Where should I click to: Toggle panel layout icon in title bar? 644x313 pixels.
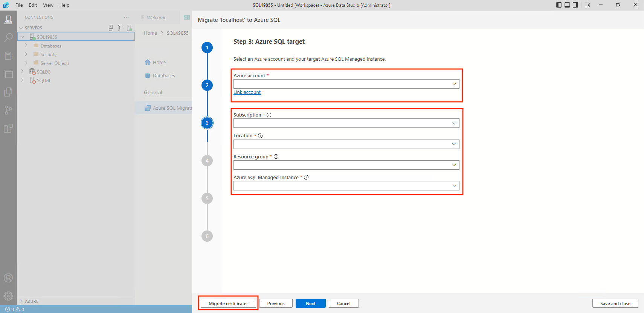tap(567, 5)
